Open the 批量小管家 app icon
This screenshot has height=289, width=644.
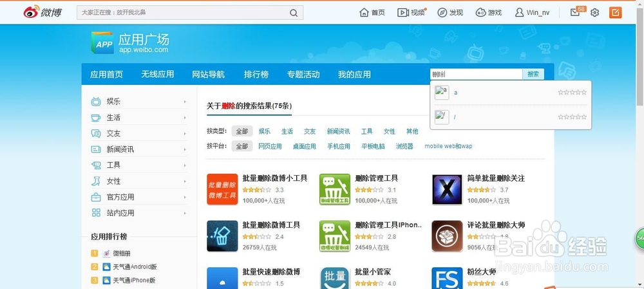pyautogui.click(x=335, y=278)
